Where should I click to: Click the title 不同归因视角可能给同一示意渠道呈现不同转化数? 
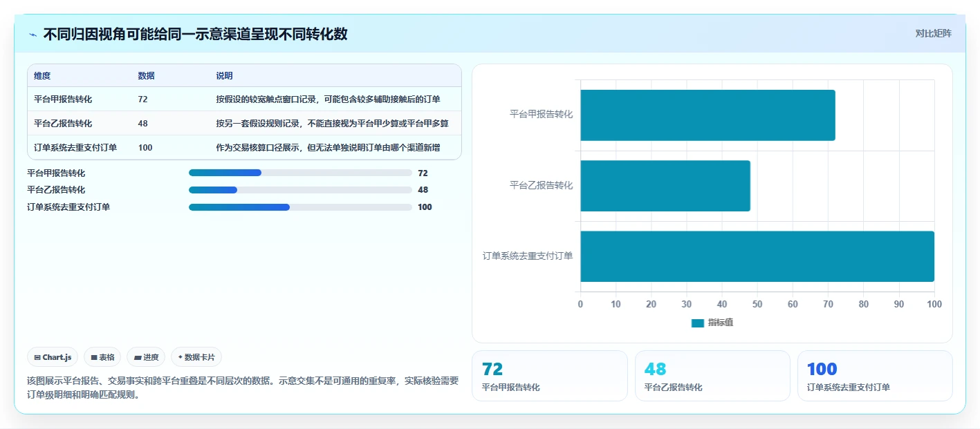pyautogui.click(x=195, y=34)
